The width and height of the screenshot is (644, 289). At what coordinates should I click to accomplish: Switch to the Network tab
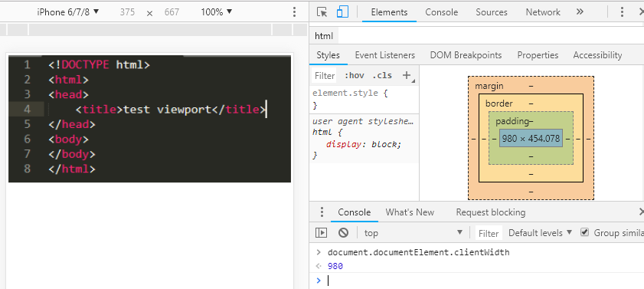543,12
